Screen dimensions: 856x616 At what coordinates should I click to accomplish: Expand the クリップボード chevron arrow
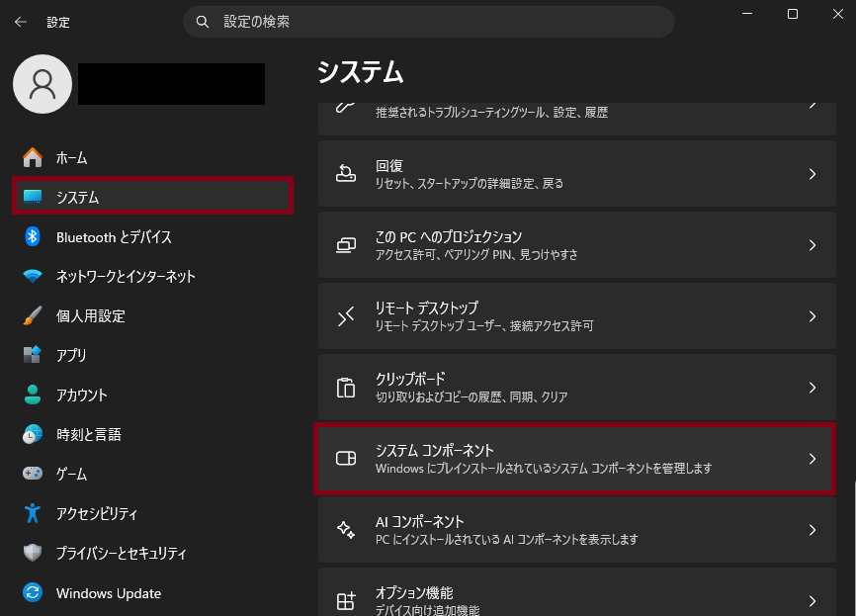(x=812, y=388)
